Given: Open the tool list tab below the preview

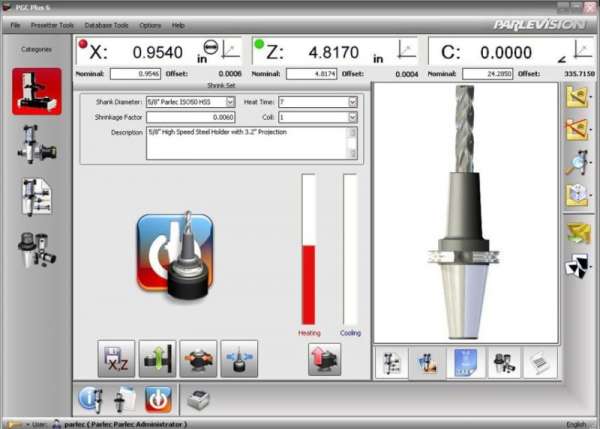Looking at the screenshot, I should (x=391, y=363).
